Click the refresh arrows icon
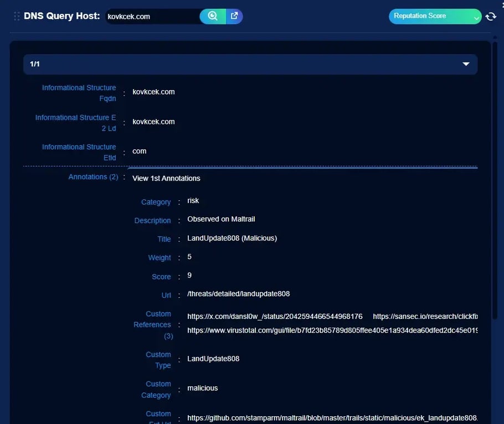Image resolution: width=504 pixels, height=424 pixels. click(491, 17)
